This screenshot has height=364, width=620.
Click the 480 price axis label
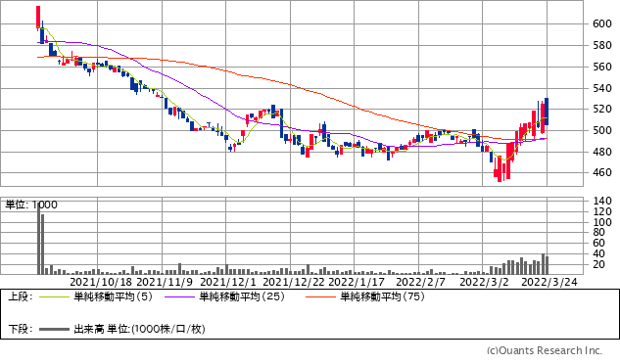point(602,152)
